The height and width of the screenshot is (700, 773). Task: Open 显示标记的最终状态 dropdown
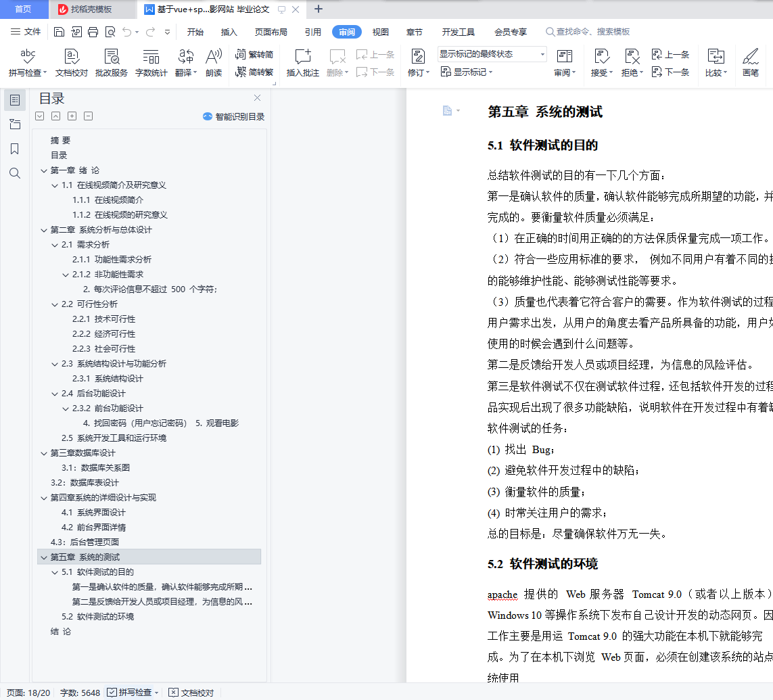492,53
